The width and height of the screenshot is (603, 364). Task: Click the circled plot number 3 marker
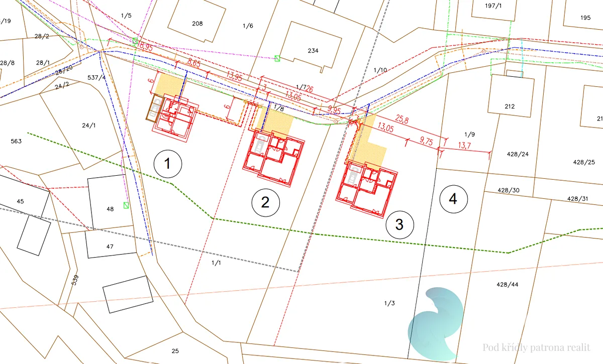coord(399,224)
